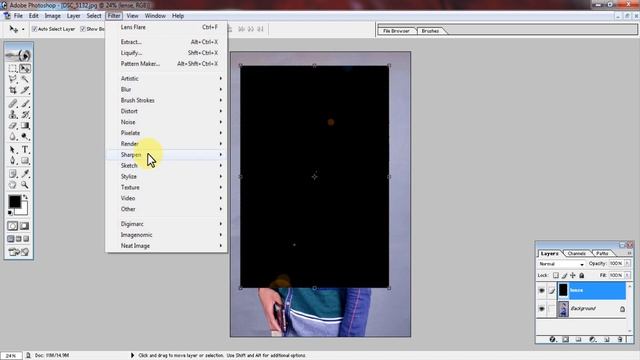The height and width of the screenshot is (360, 640).
Task: Expand the Artistic filter submenu
Action: pyautogui.click(x=167, y=78)
